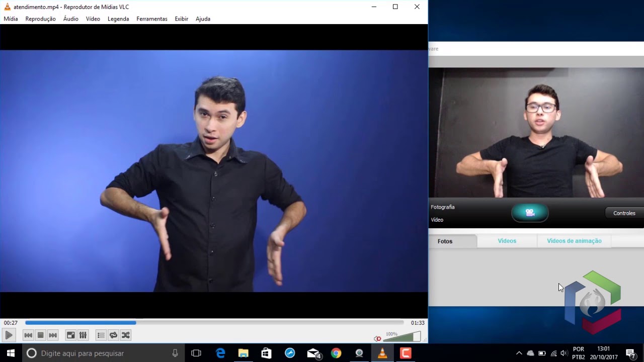Open the Ajuda menu
The width and height of the screenshot is (644, 362).
click(x=203, y=19)
